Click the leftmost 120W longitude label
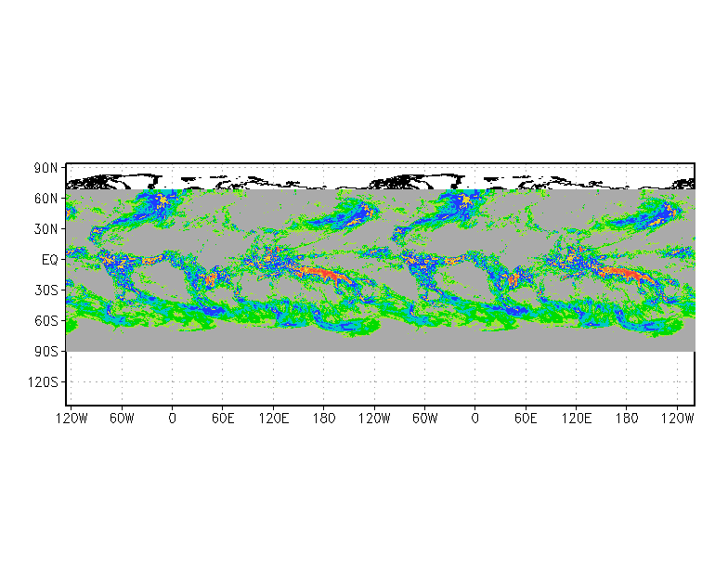This screenshot has height=568, width=728. click(71, 419)
